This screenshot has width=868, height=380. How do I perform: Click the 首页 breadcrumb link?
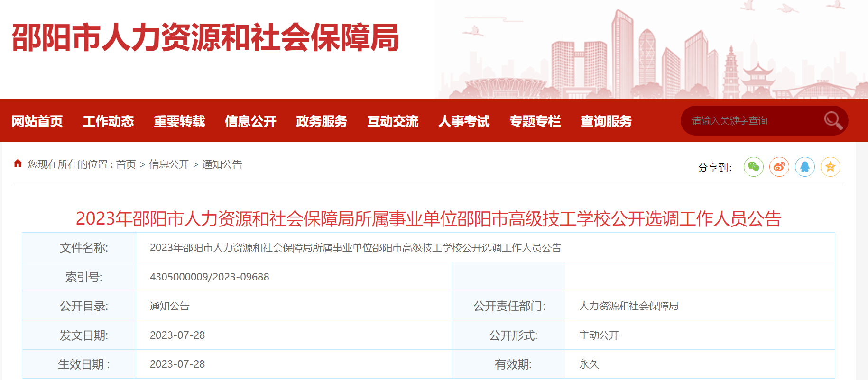[126, 164]
